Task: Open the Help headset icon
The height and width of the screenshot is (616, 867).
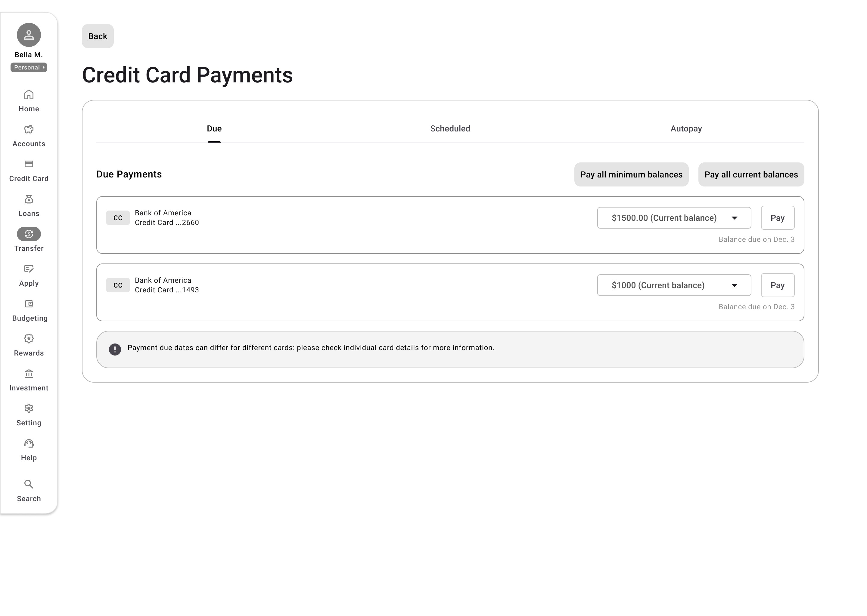Action: [29, 443]
